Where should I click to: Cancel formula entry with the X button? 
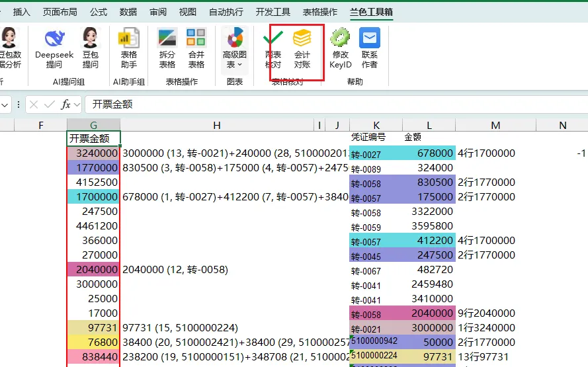(34, 104)
